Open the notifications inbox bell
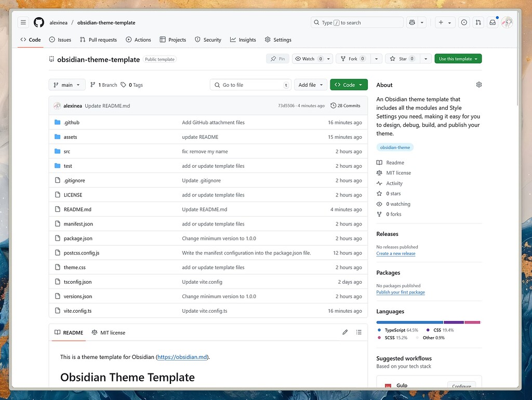Image resolution: width=532 pixels, height=400 pixels. [x=493, y=22]
